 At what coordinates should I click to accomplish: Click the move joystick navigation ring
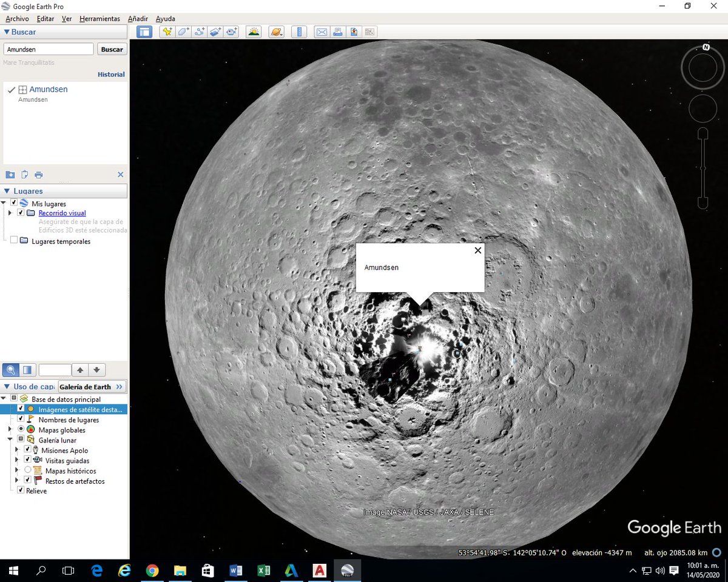(703, 109)
